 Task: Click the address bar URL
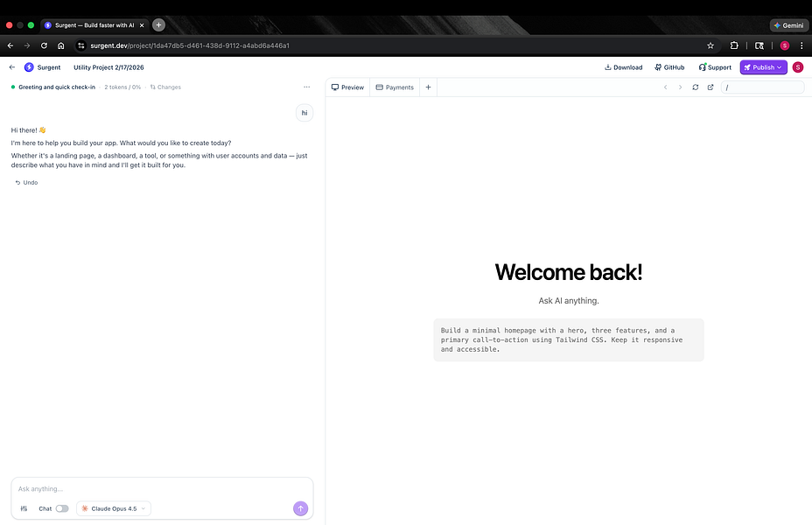(x=190, y=45)
